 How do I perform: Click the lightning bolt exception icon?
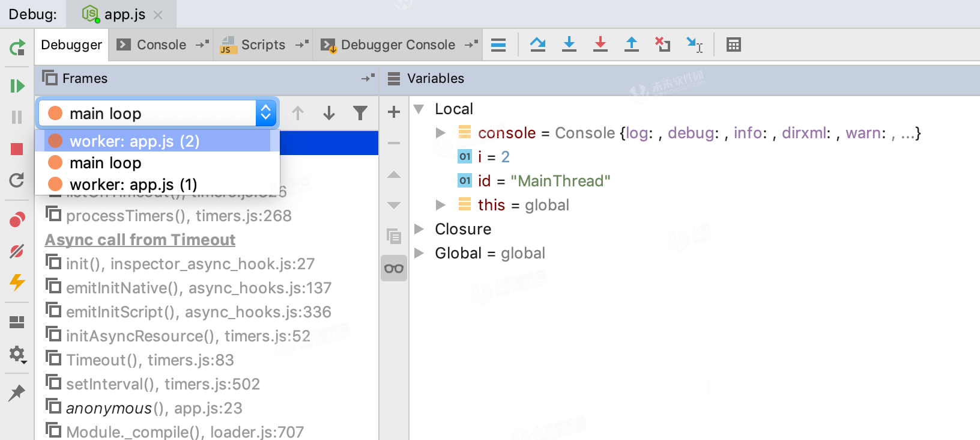[17, 282]
